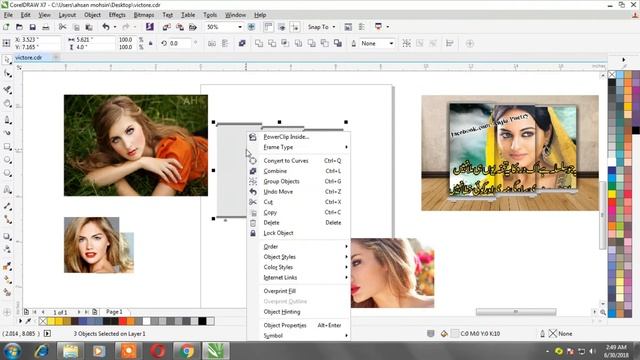Create a new document from the toolbar
Screen dimensions: 640x360
pyautogui.click(x=6, y=27)
